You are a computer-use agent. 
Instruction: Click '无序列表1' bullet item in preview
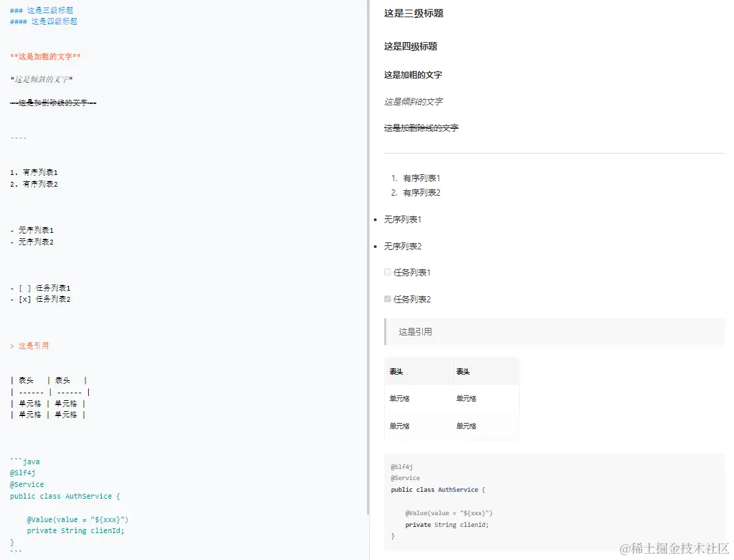click(x=403, y=220)
